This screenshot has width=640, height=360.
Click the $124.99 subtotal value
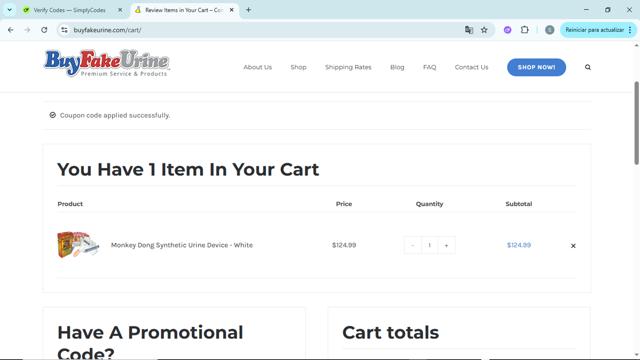point(519,245)
